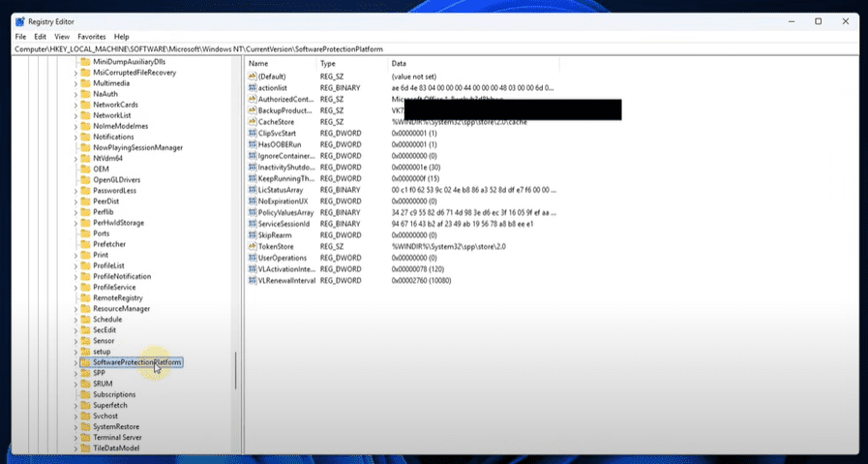Select the InactivityShutdo... value name
The height and width of the screenshot is (464, 868).
tap(286, 167)
